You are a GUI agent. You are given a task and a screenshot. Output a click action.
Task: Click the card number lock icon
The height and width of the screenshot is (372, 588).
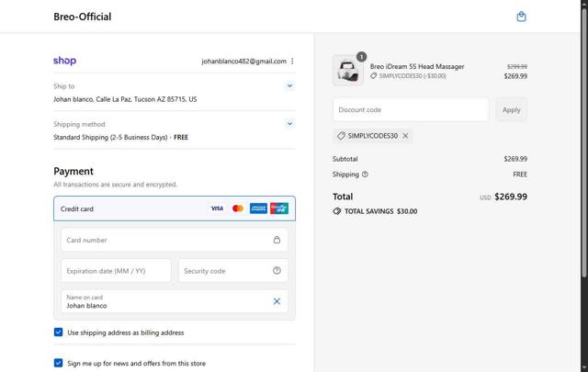tap(277, 240)
